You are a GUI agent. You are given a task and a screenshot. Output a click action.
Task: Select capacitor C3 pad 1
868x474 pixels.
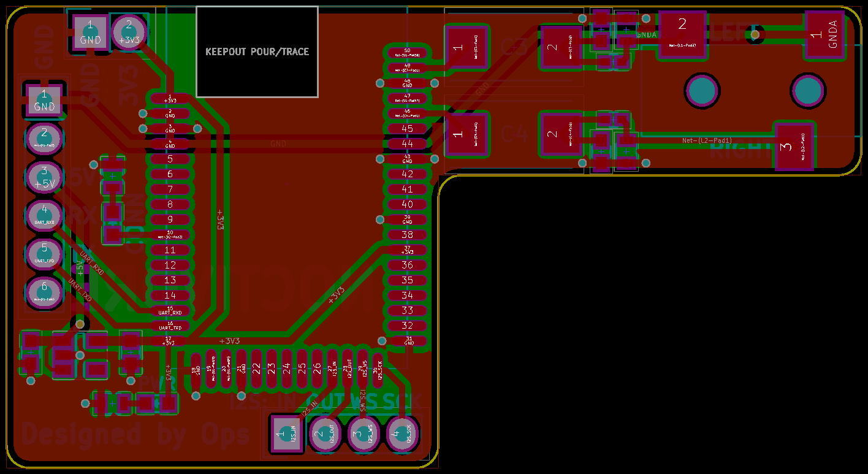[x=466, y=47]
